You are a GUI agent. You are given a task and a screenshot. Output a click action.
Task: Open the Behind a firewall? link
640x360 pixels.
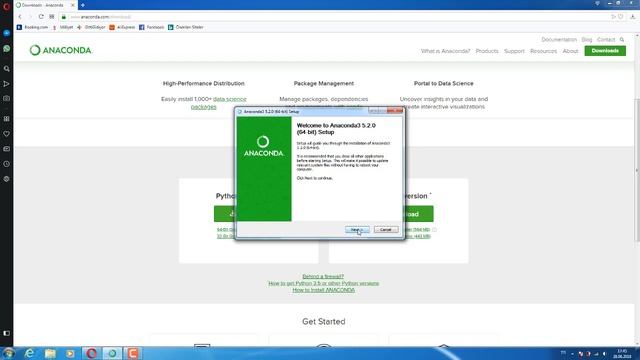[323, 276]
